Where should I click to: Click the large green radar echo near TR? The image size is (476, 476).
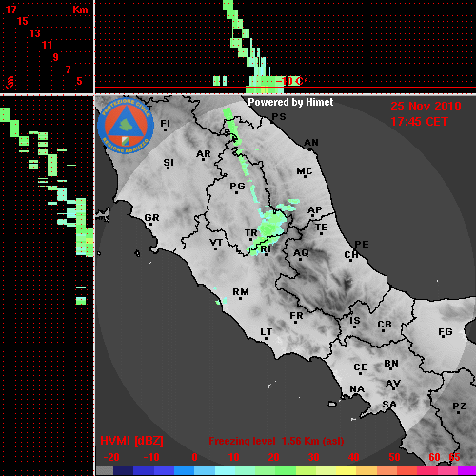(271, 226)
